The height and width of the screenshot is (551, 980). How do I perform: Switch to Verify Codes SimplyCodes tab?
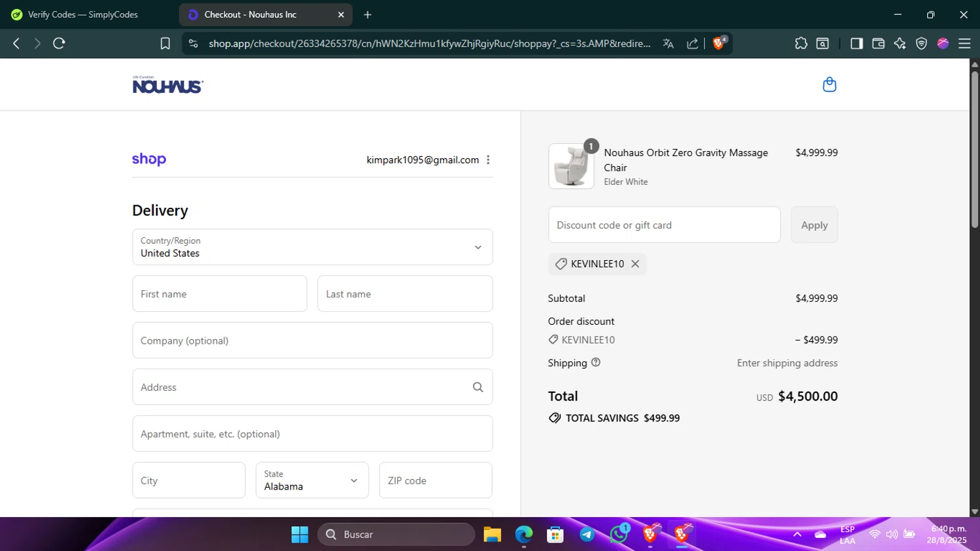(x=84, y=14)
